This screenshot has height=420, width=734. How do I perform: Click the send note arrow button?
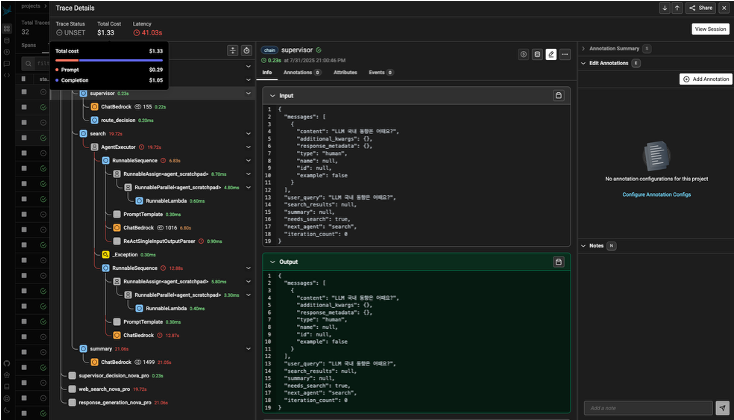tap(723, 407)
